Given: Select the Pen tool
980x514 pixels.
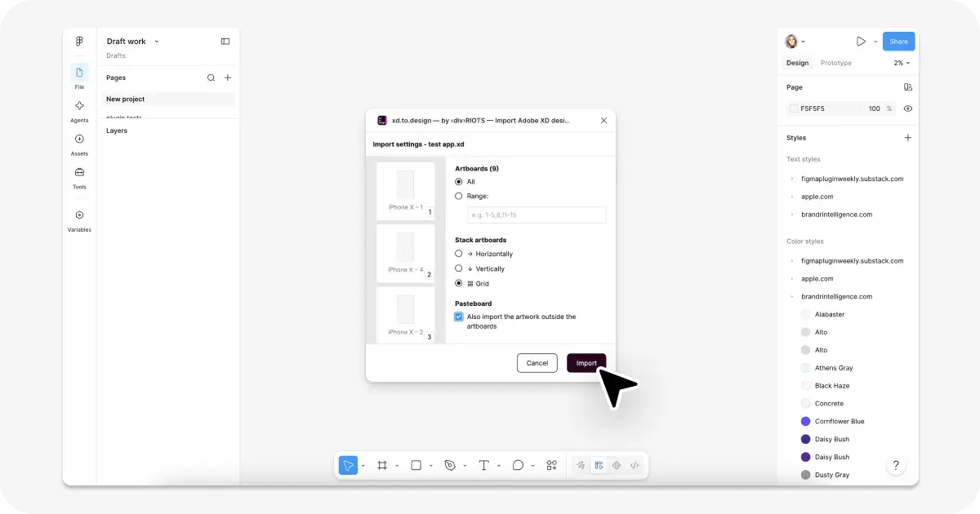Looking at the screenshot, I should pyautogui.click(x=450, y=465).
